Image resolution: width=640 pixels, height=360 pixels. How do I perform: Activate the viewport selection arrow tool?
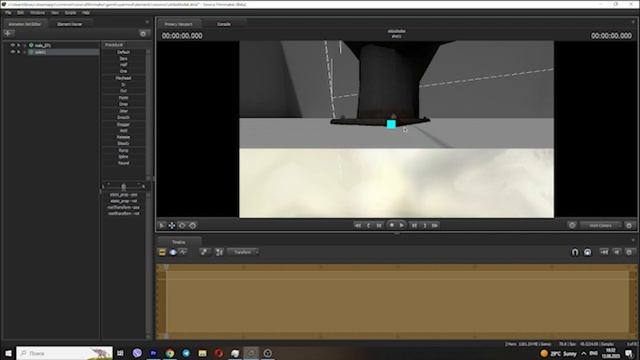click(x=162, y=225)
